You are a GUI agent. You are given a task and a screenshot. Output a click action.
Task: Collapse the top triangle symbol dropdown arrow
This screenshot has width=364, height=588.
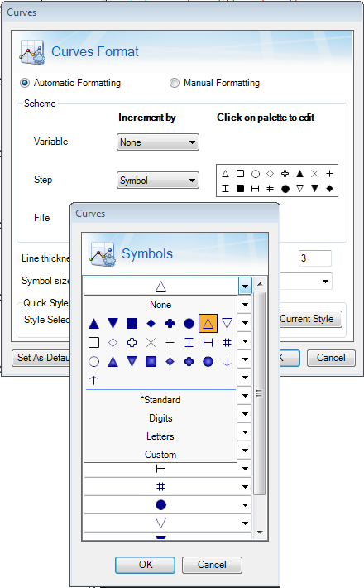(245, 287)
